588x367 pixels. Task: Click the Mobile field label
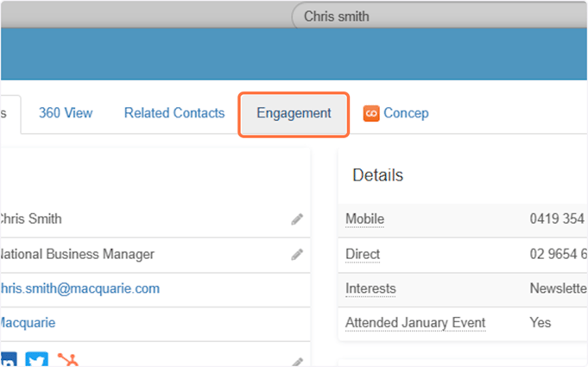click(x=364, y=219)
